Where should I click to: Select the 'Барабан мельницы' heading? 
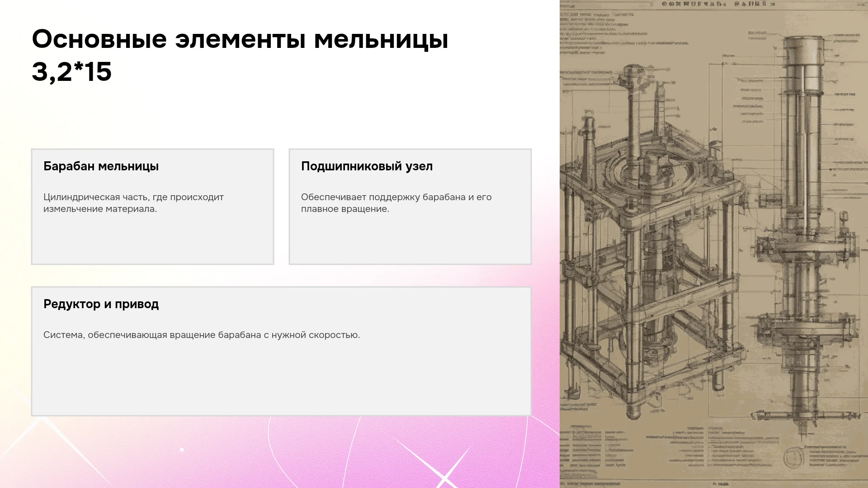coord(101,166)
